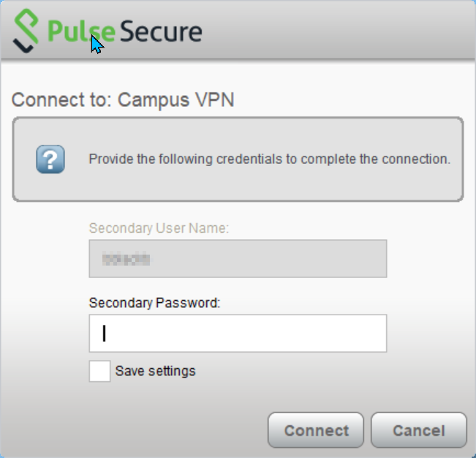Click the text cursor in the password box

point(105,334)
